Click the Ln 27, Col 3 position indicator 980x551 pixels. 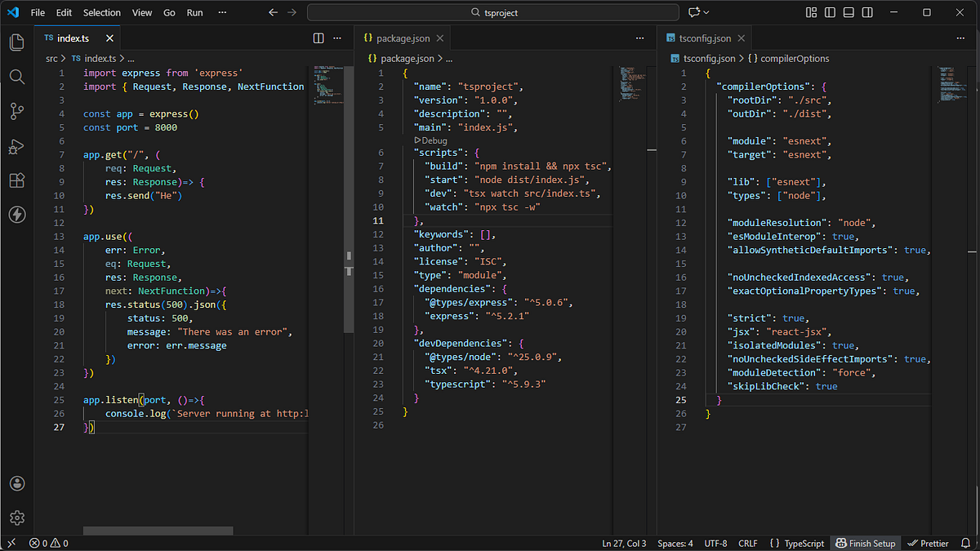point(624,543)
